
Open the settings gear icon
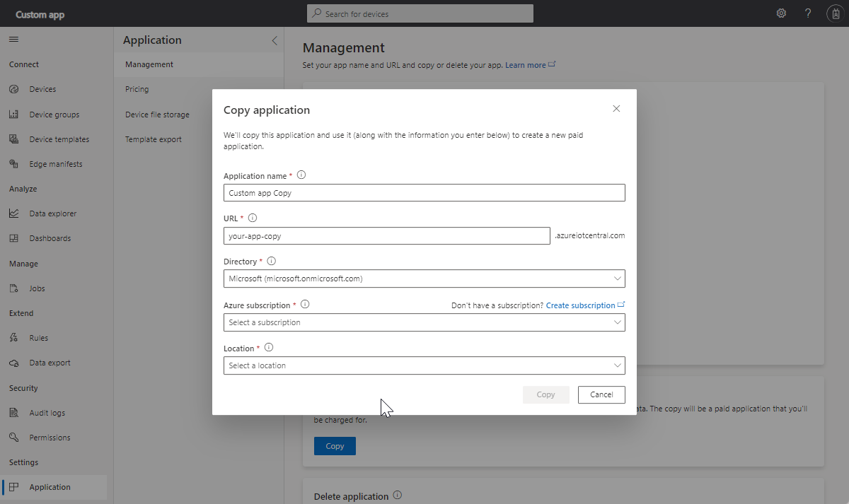(x=781, y=13)
